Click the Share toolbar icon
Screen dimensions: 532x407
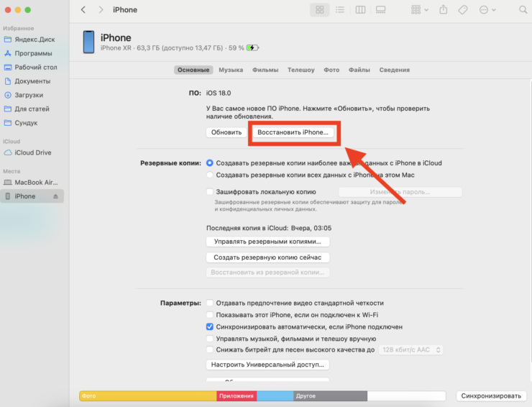pyautogui.click(x=444, y=10)
